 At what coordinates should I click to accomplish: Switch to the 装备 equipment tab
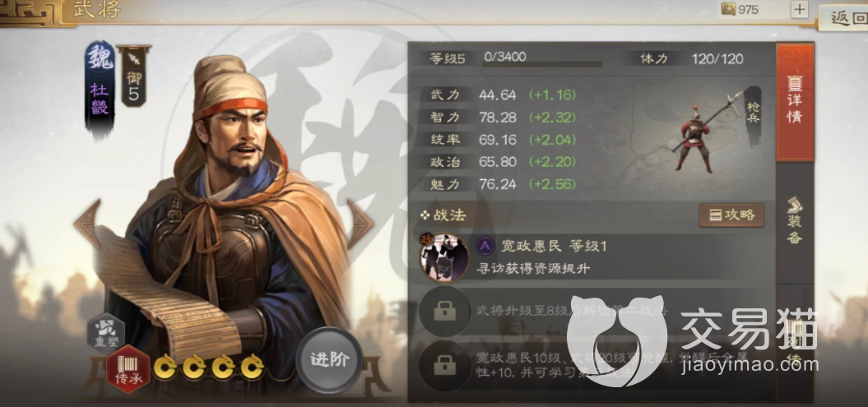(x=795, y=220)
